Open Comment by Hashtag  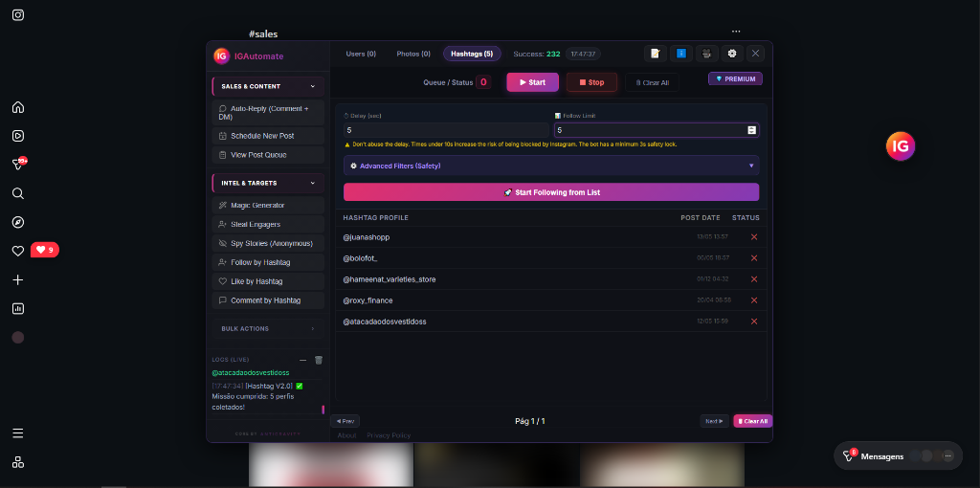pyautogui.click(x=268, y=300)
